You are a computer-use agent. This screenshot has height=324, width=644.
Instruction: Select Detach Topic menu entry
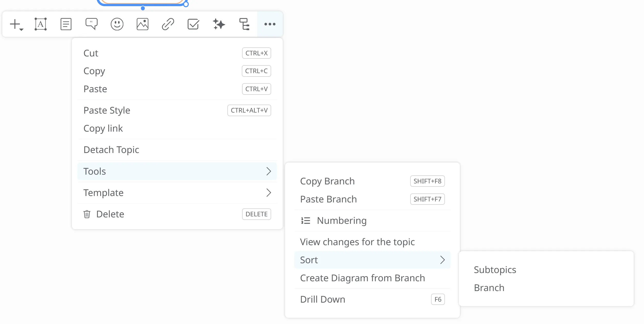coord(111,150)
